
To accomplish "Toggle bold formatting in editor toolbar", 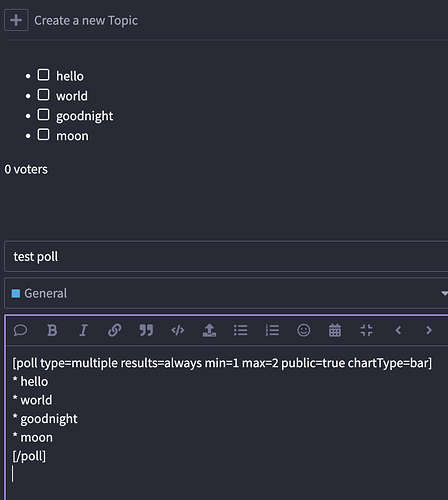I will [52, 330].
